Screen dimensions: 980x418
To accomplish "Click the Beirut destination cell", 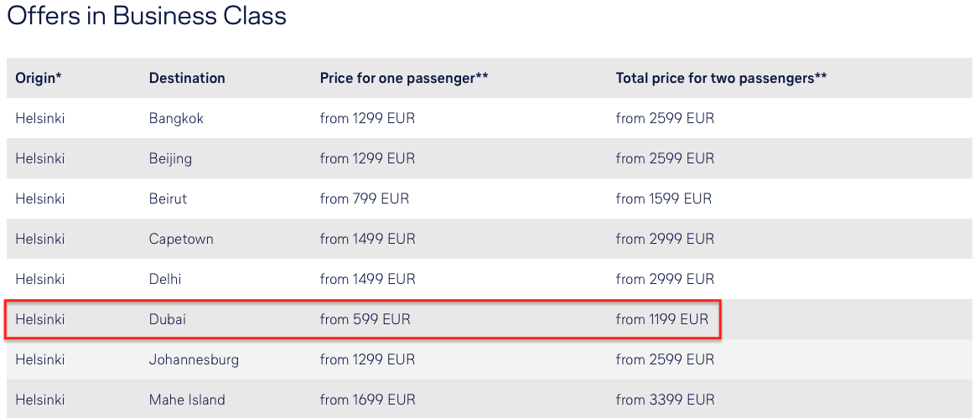I will (x=168, y=199).
